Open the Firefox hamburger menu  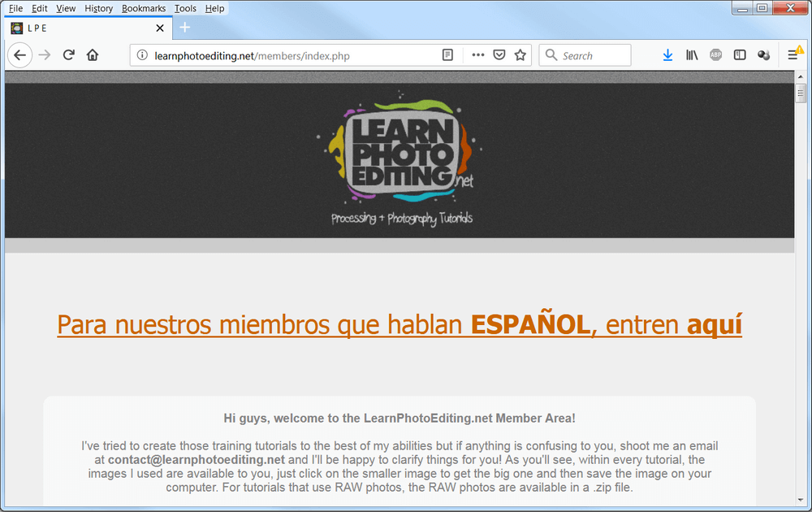(x=793, y=55)
